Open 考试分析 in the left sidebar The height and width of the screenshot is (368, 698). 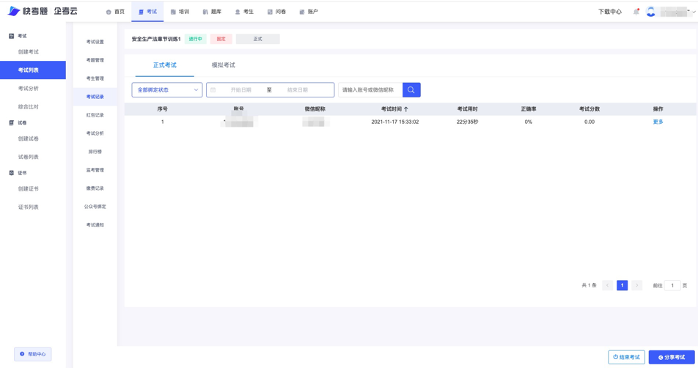[x=28, y=89]
